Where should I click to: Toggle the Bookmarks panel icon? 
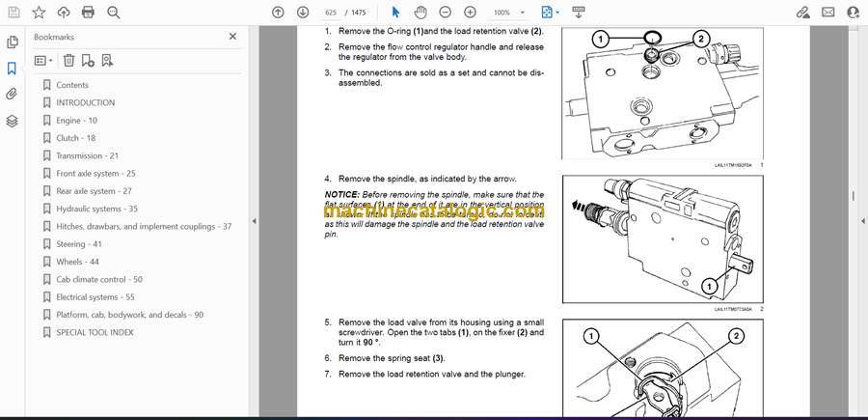(12, 69)
